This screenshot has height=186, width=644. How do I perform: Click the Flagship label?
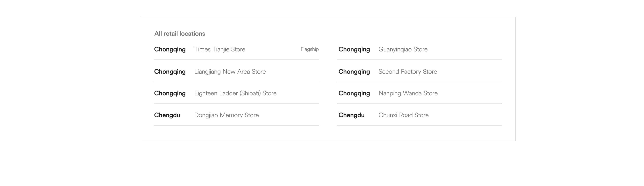[310, 49]
